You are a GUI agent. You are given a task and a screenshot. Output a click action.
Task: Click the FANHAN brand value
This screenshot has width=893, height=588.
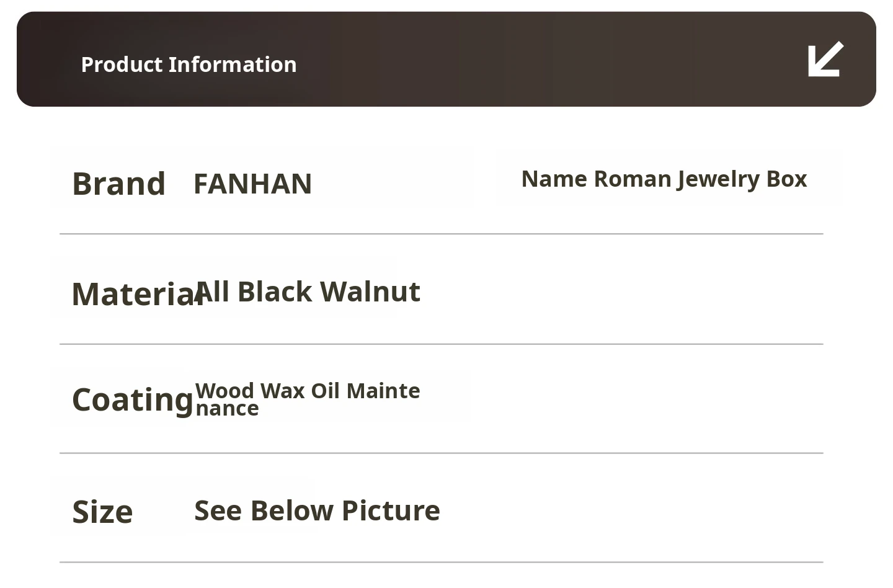pos(252,184)
